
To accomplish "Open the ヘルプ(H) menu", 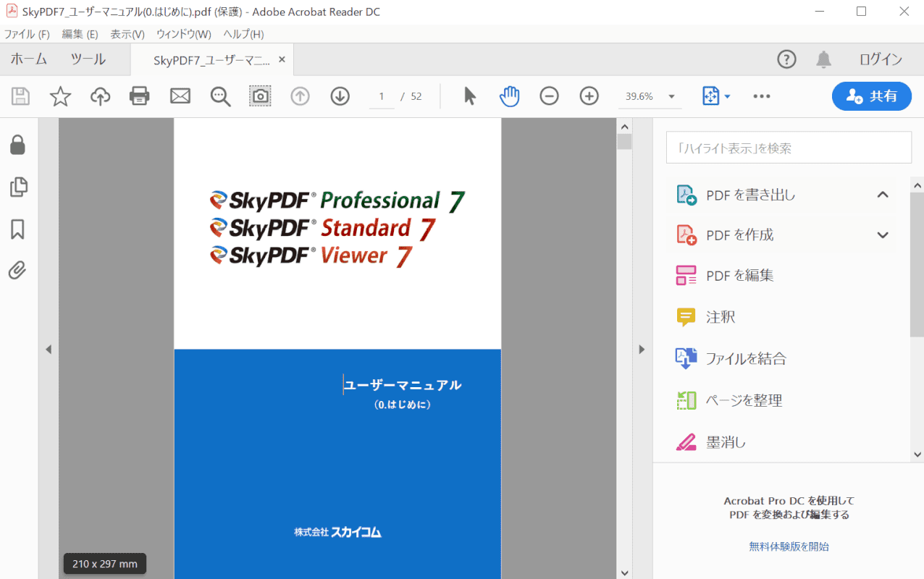I will point(243,34).
